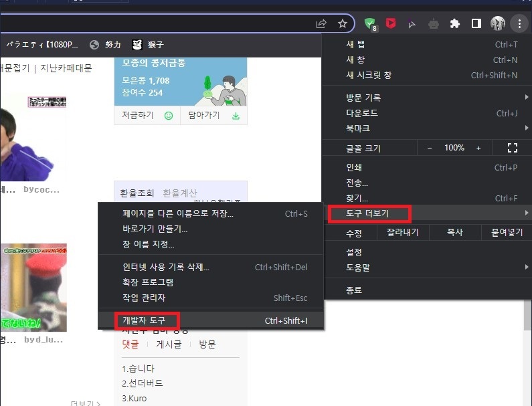Image resolution: width=532 pixels, height=406 pixels.
Task: Enter full screen via the zoom row icon
Action: [513, 148]
